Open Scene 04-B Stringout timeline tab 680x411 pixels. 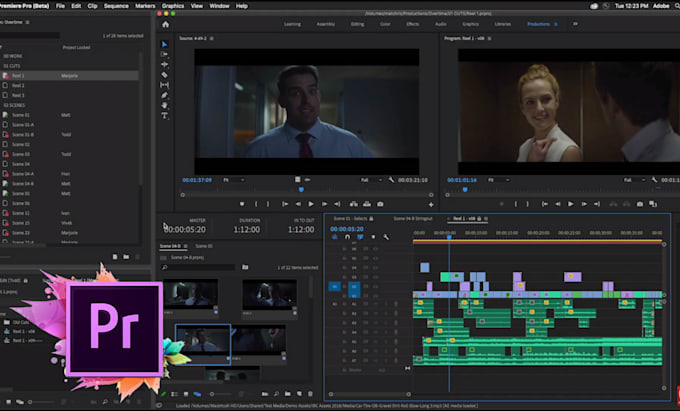[x=413, y=219]
